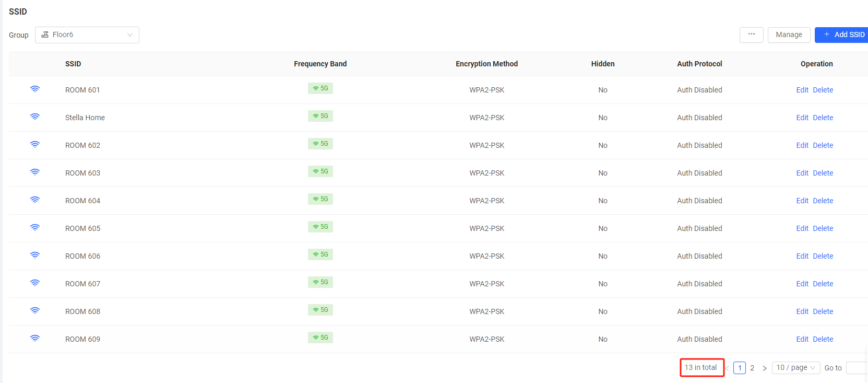Click the 5G band badge for ROOM 607
Screen dimensions: 868x383
tap(320, 282)
